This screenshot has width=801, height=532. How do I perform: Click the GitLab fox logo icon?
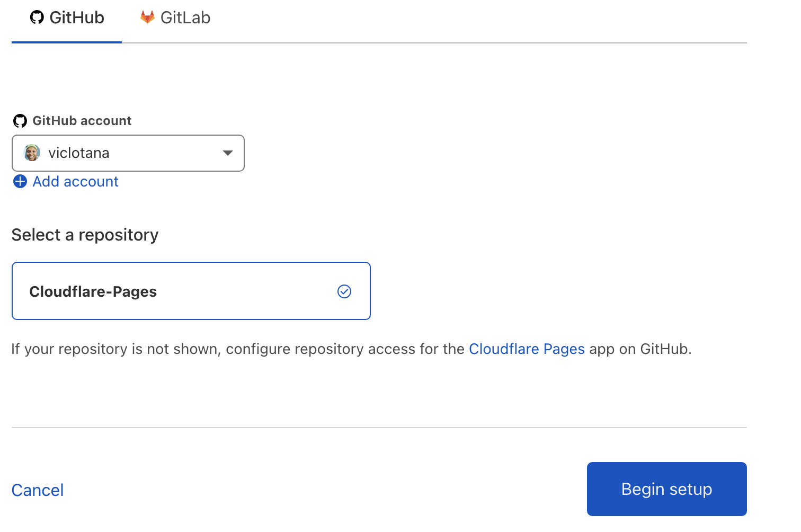coord(147,17)
